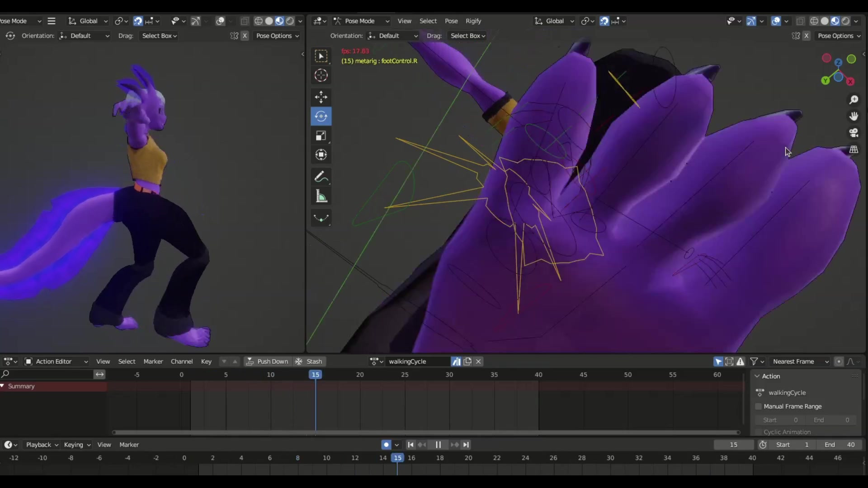
Task: Open Keying popover in timeline
Action: click(x=77, y=445)
